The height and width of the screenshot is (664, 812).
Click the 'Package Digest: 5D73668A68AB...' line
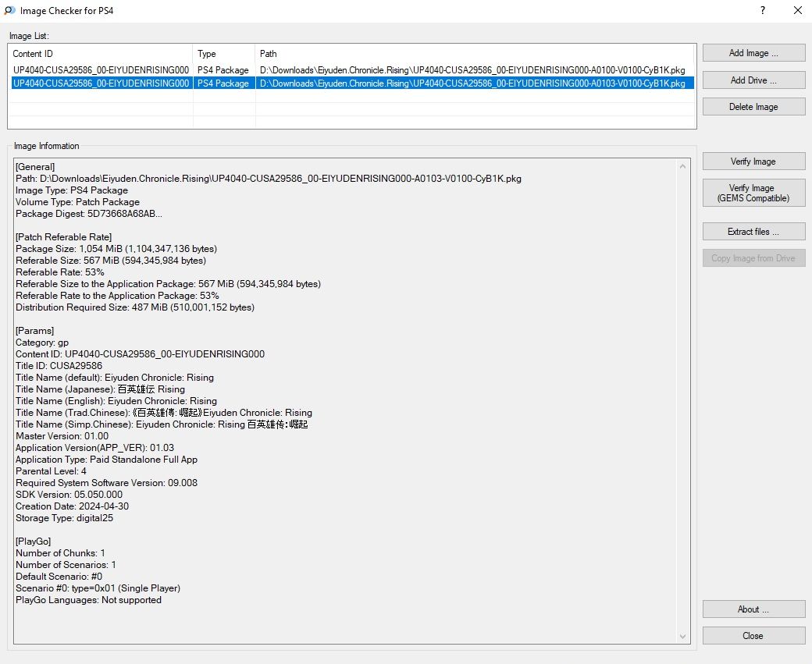click(88, 214)
